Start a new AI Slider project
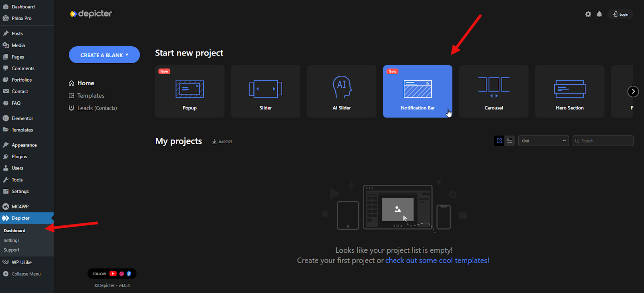Viewport: 644px width, 293px height. pos(342,91)
